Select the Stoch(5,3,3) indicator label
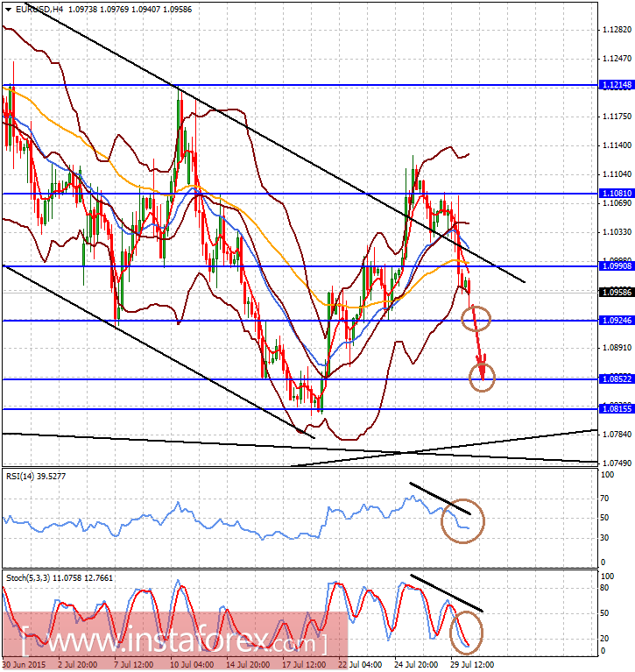The image size is (635, 672). (x=60, y=578)
